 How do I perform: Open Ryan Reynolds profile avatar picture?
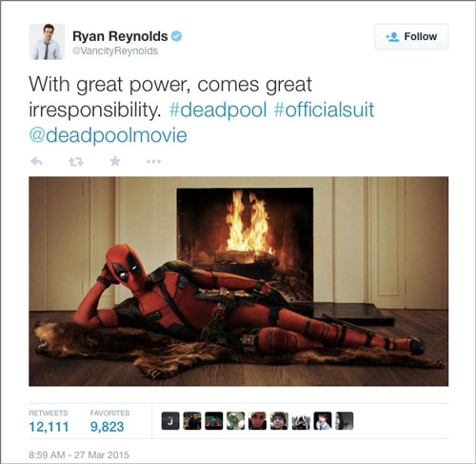(47, 42)
